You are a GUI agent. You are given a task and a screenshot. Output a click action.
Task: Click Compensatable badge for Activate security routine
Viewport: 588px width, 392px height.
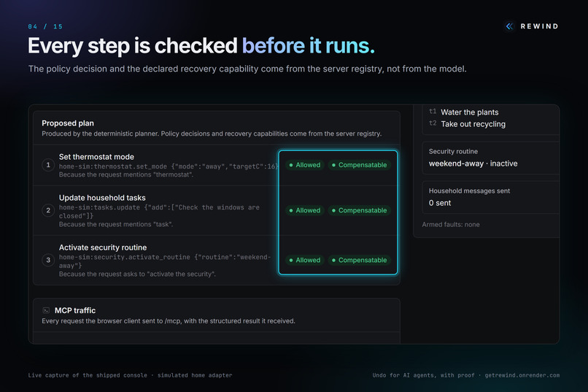(359, 260)
